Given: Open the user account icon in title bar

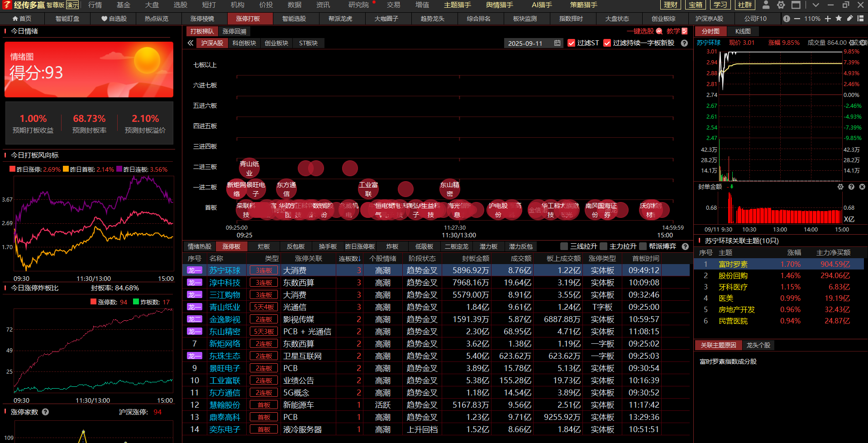Looking at the screenshot, I should click(x=766, y=5).
